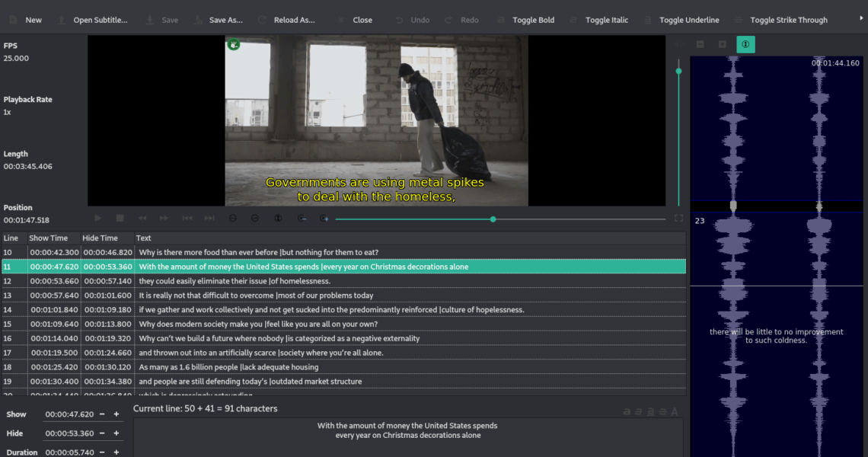
Task: Toggle Italic formatting in the toolbar
Action: point(574,20)
